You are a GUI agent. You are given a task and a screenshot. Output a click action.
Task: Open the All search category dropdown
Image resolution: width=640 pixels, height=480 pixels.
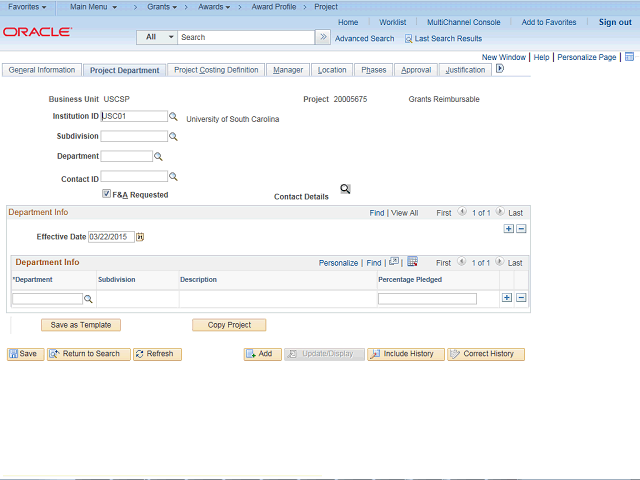[157, 37]
